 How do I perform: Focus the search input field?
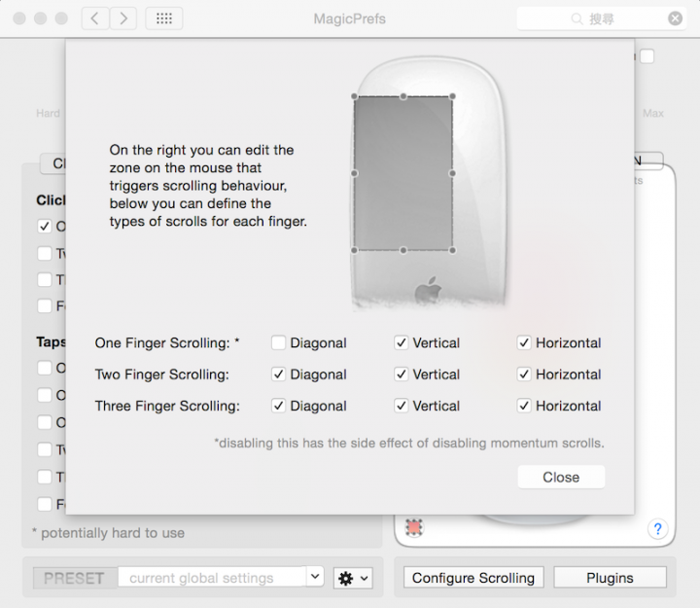pyautogui.click(x=601, y=18)
